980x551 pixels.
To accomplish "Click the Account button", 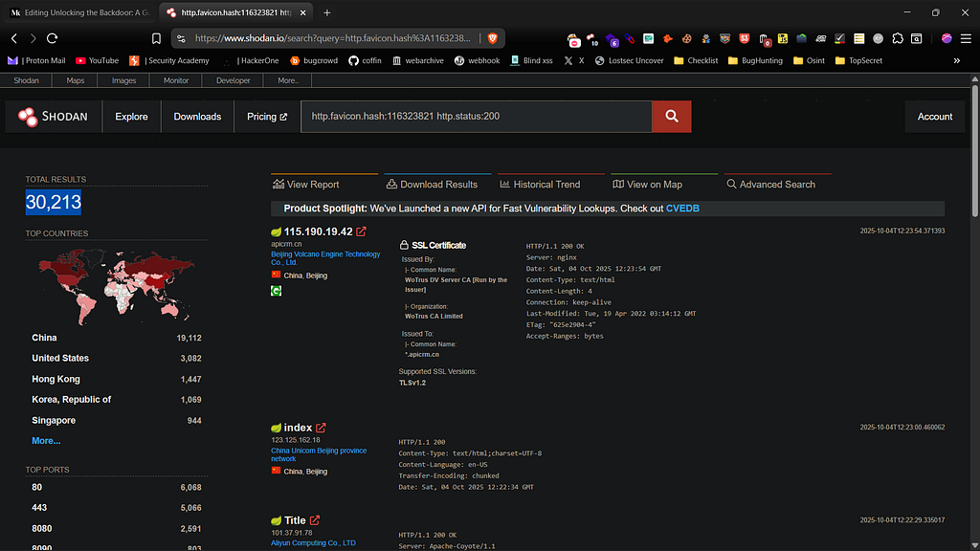I will click(934, 117).
